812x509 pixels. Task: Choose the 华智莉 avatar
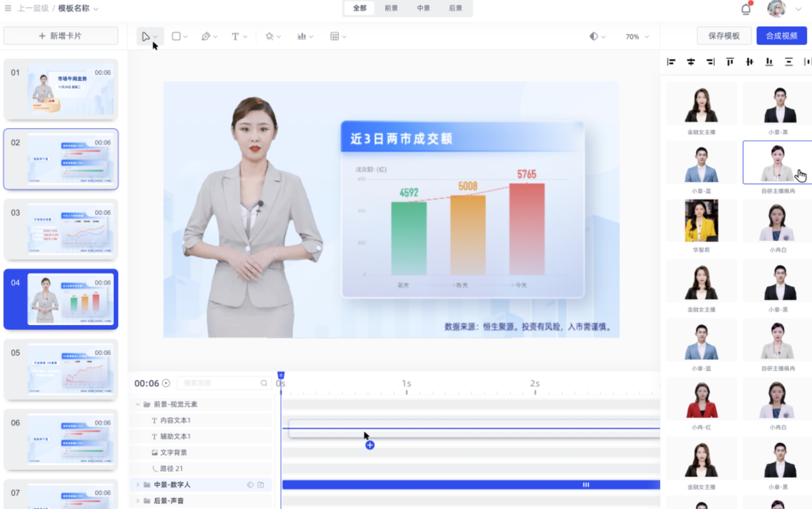click(701, 221)
